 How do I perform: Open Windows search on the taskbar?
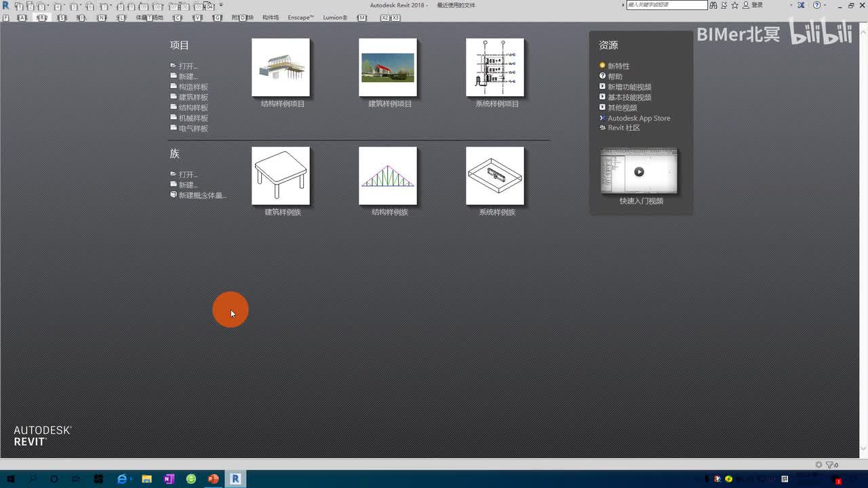(33, 479)
